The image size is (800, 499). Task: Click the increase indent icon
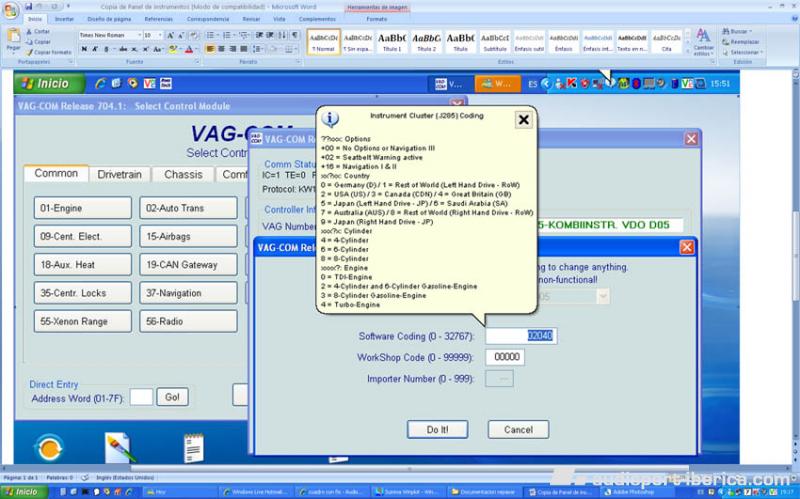tap(270, 35)
